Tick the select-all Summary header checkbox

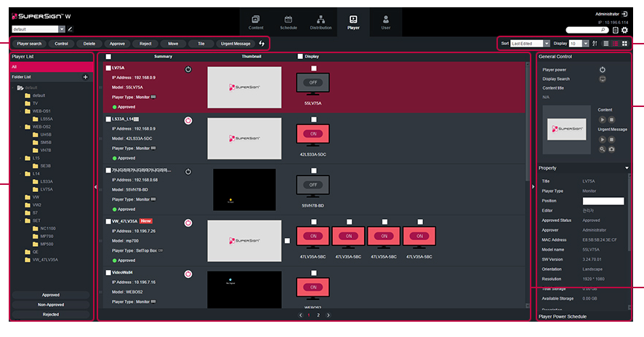click(108, 56)
